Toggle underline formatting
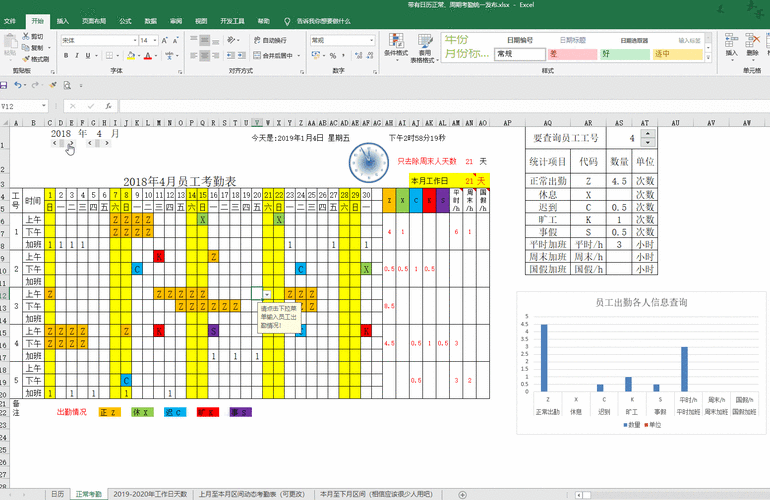770x500 pixels. click(x=87, y=56)
